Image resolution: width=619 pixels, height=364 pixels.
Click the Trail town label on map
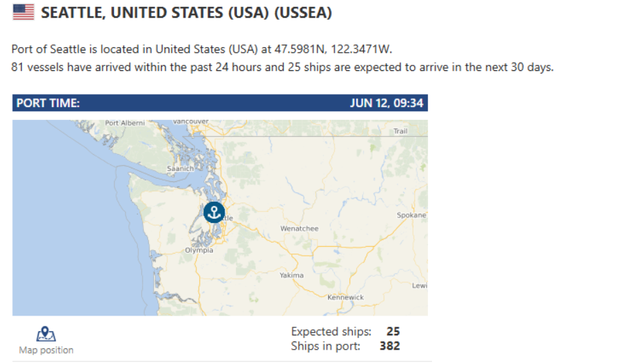[x=401, y=132]
